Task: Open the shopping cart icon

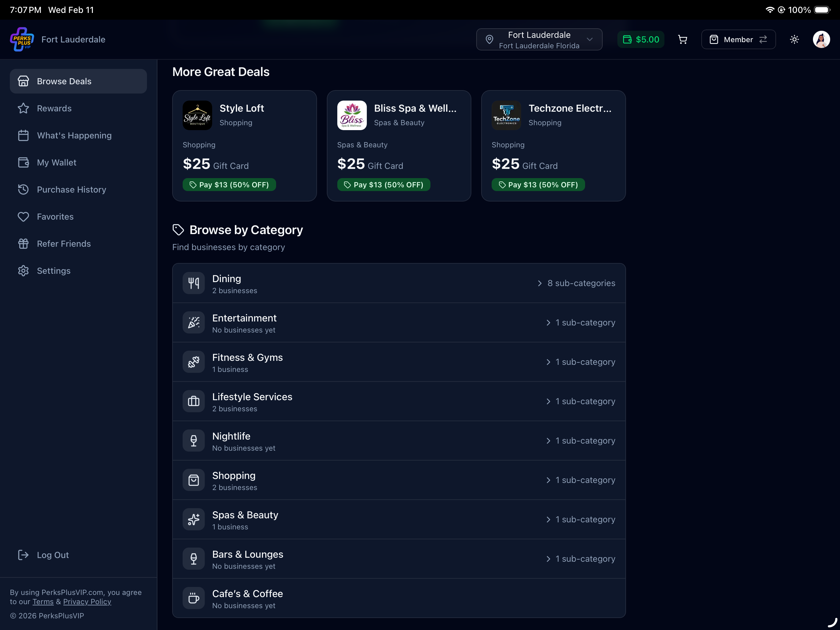Action: (682, 39)
